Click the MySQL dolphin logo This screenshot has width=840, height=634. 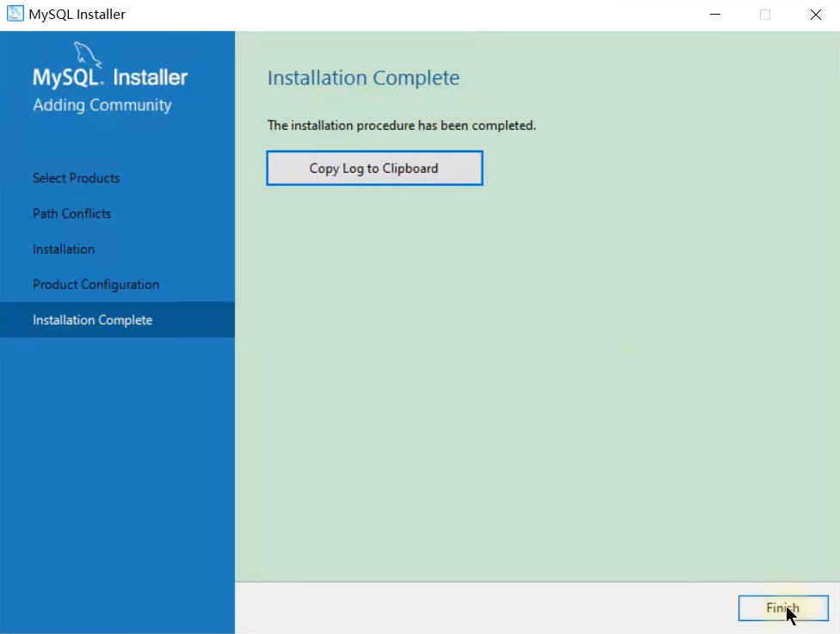pyautogui.click(x=87, y=54)
